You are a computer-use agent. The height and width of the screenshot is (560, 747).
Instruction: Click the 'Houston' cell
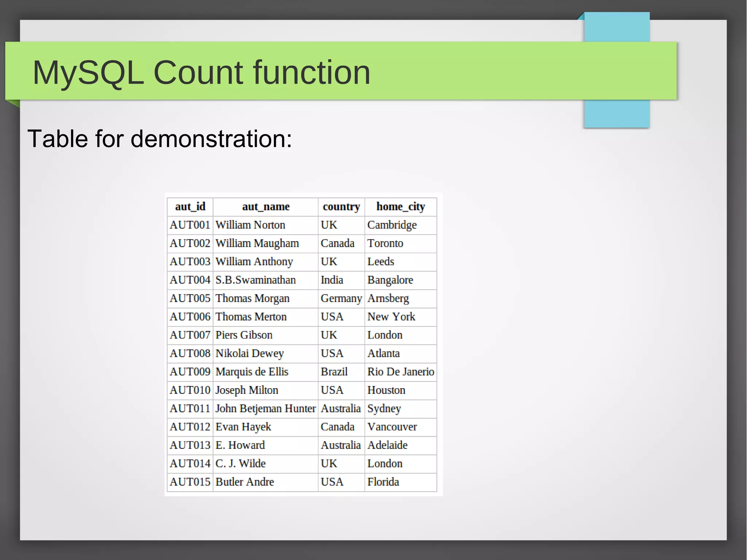401,390
